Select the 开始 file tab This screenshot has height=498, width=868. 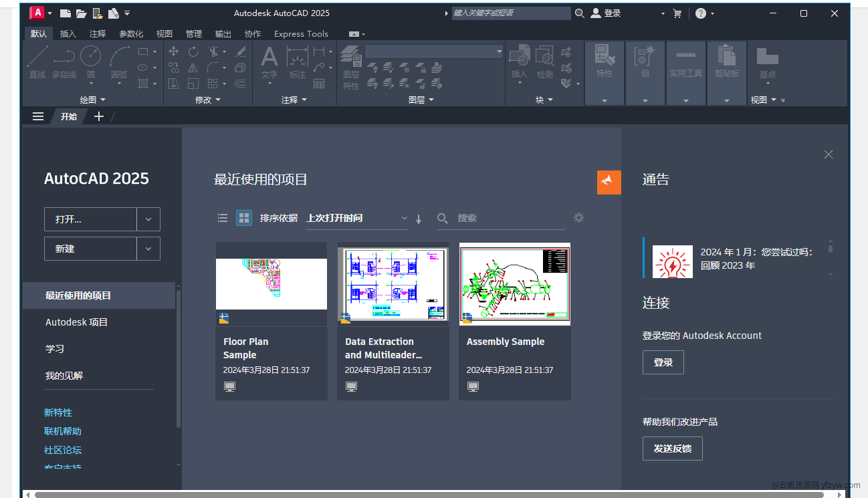point(69,116)
